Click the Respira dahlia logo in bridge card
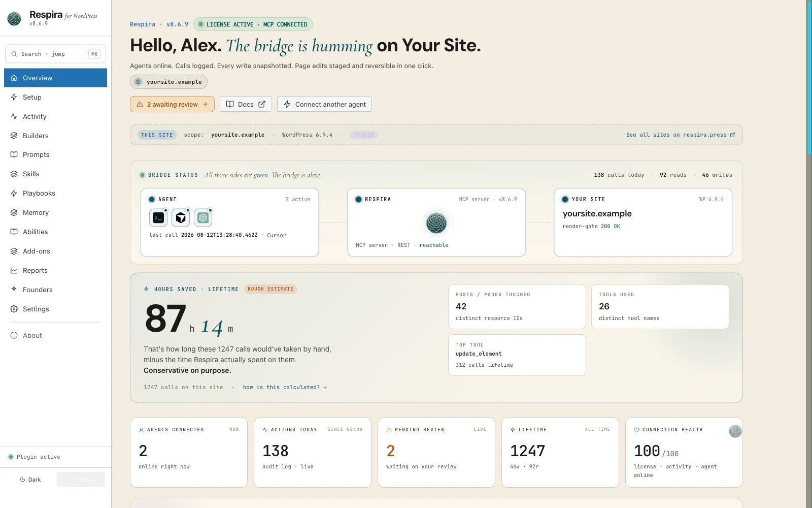 click(x=436, y=223)
